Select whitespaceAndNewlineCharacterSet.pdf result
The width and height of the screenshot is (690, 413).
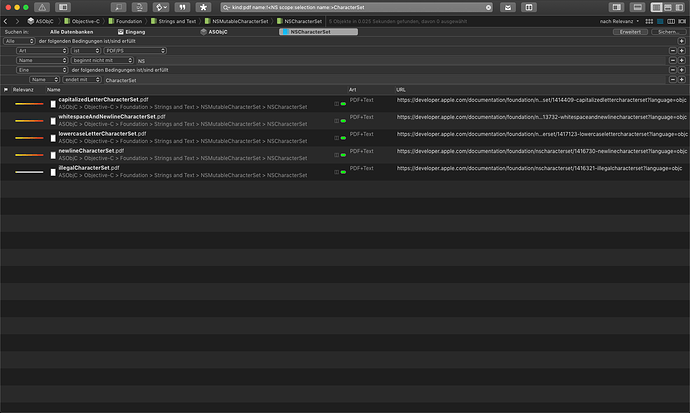[345, 121]
